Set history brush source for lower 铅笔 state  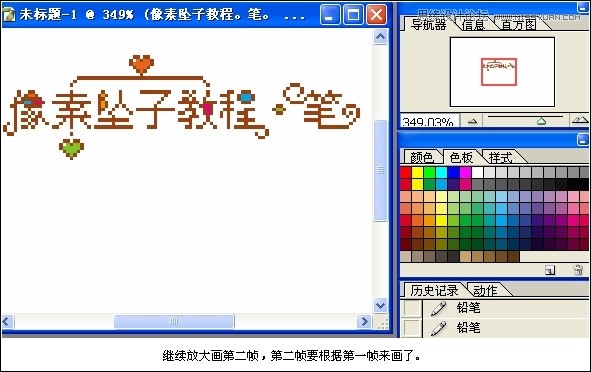(x=412, y=328)
